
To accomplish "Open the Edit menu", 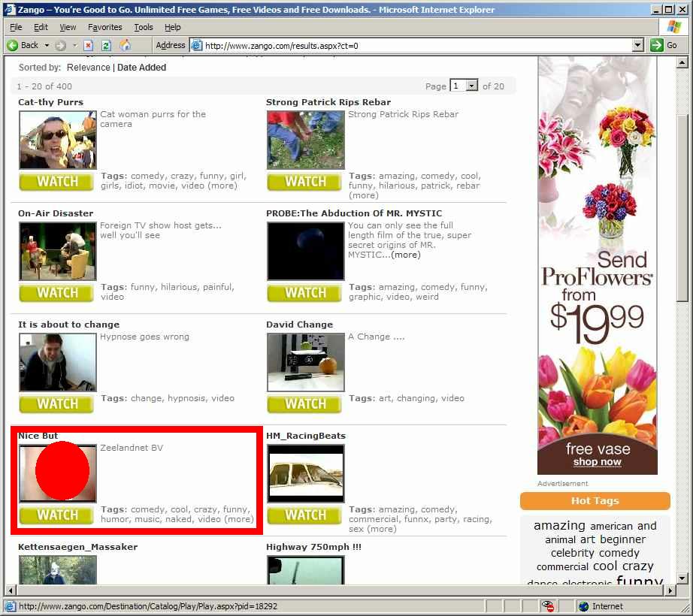I will click(41, 27).
